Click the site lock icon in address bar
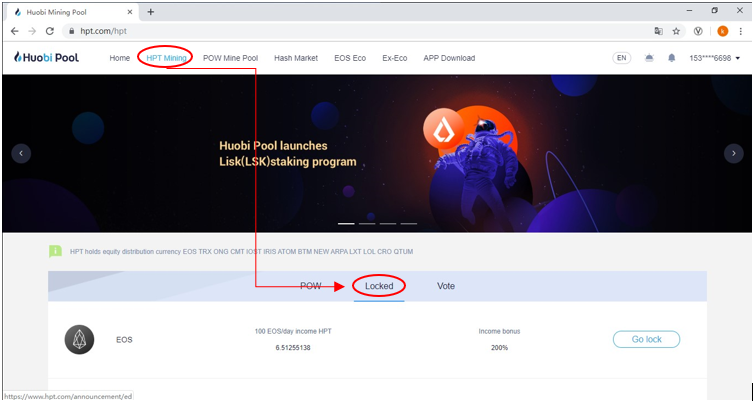Screen dimensions: 756x405 coord(72,31)
